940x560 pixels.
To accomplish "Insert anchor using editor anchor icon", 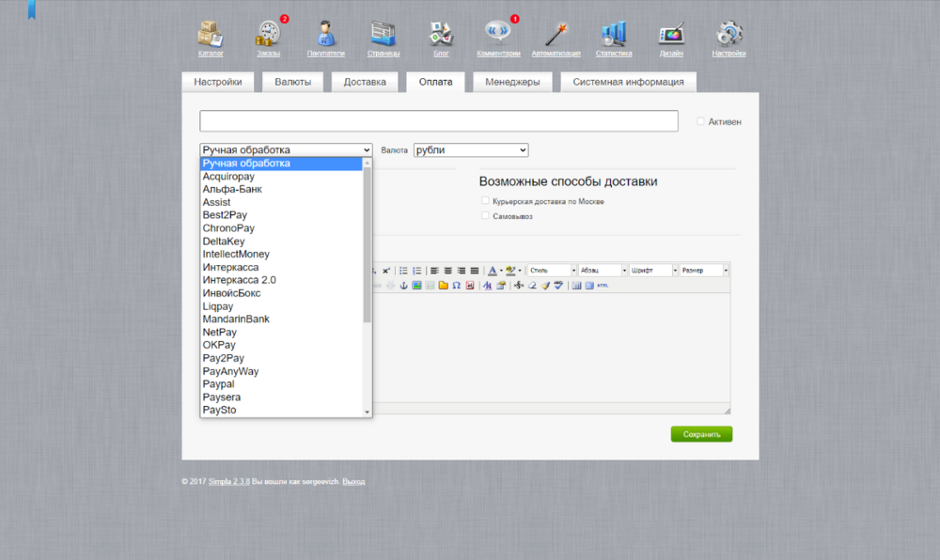I will pos(403,286).
